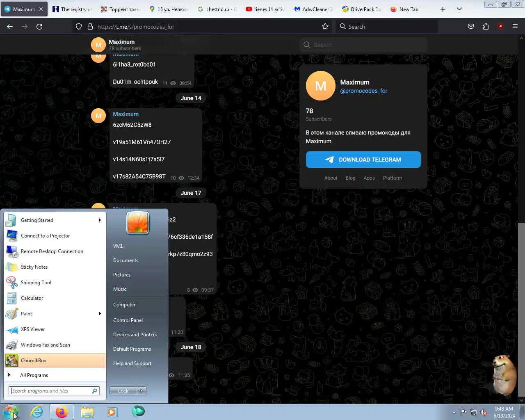The height and width of the screenshot is (420, 525).
Task: Launch Calculator from Start menu
Action: coord(55,298)
